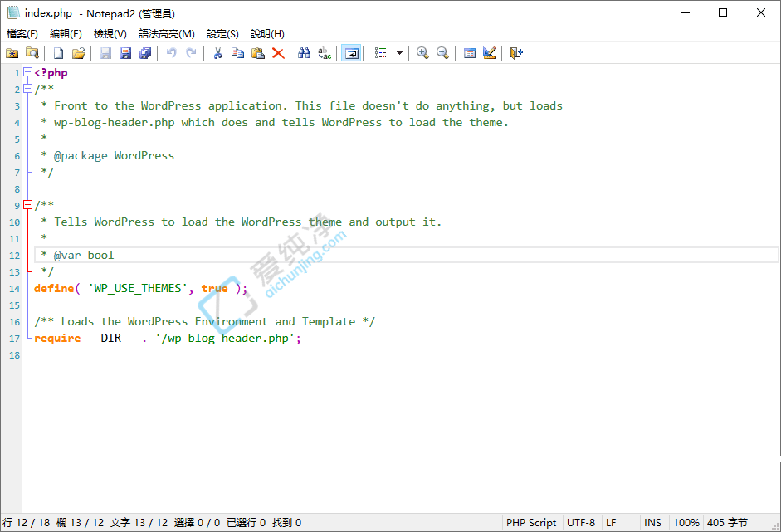Create a new document with blank page icon
Viewport: 781px width, 532px height.
point(58,53)
